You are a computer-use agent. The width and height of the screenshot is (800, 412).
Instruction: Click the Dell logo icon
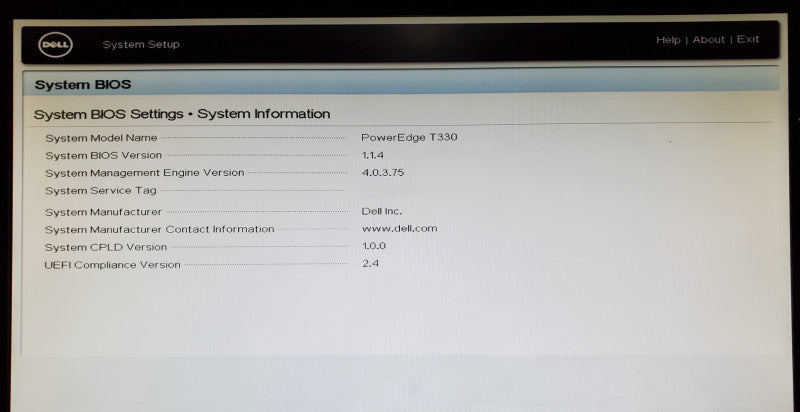[x=56, y=45]
